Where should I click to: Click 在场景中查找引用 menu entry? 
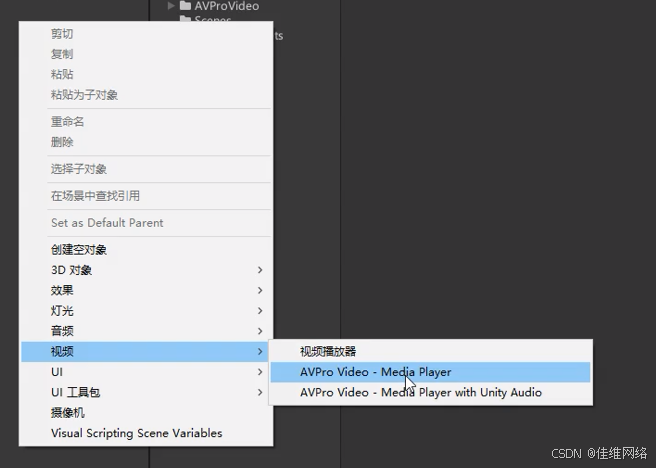click(x=146, y=196)
